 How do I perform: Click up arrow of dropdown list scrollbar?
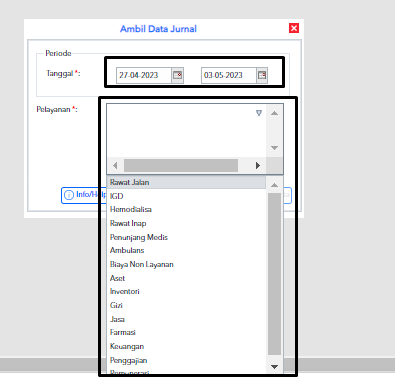coord(274,185)
